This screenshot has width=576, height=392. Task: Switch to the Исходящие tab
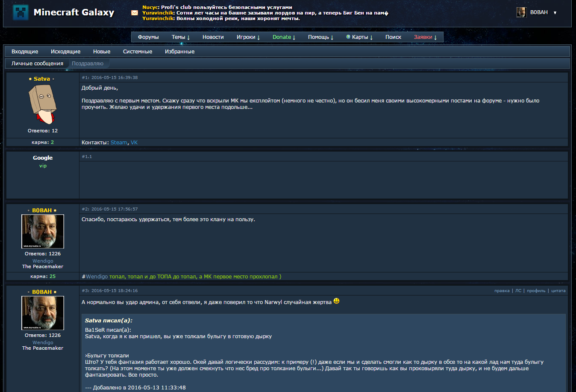[65, 52]
